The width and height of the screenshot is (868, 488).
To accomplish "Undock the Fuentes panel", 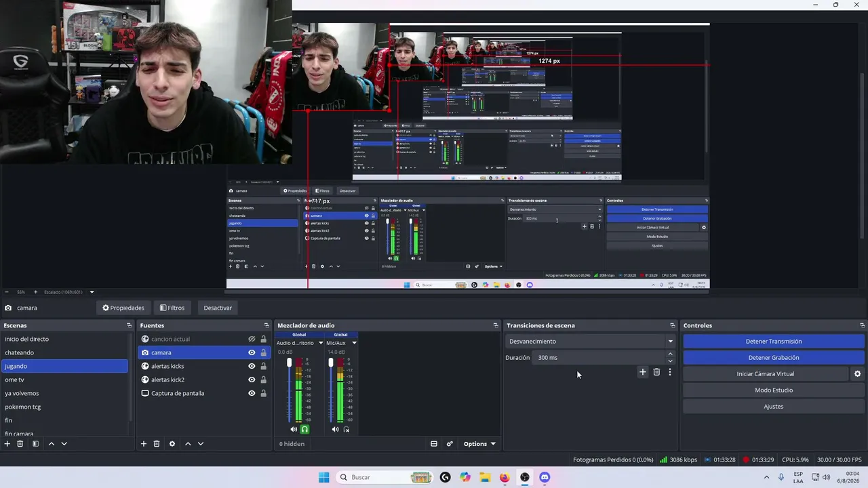I will point(267,326).
